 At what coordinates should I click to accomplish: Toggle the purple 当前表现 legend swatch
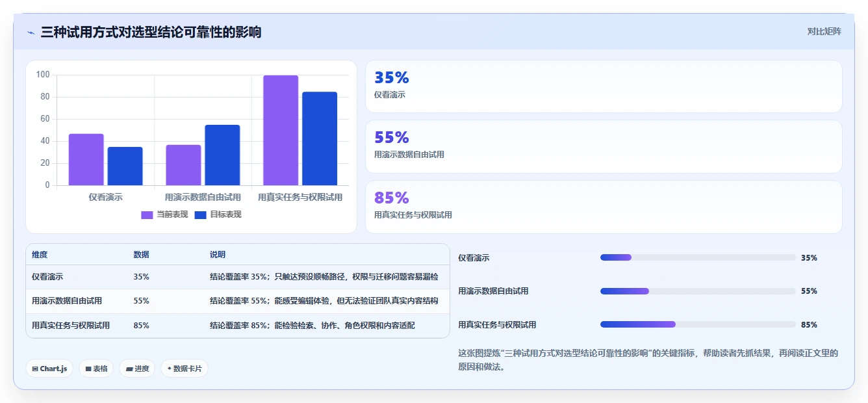tap(147, 214)
